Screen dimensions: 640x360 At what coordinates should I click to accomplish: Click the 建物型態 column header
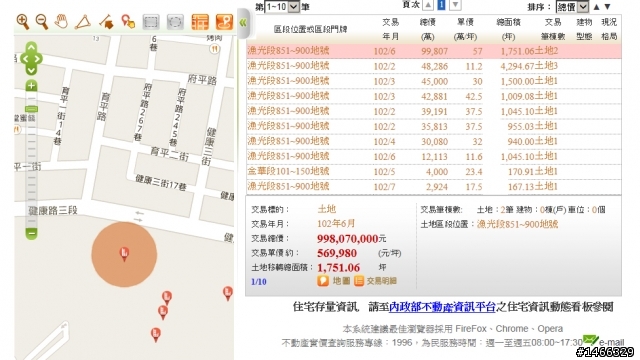click(x=584, y=29)
